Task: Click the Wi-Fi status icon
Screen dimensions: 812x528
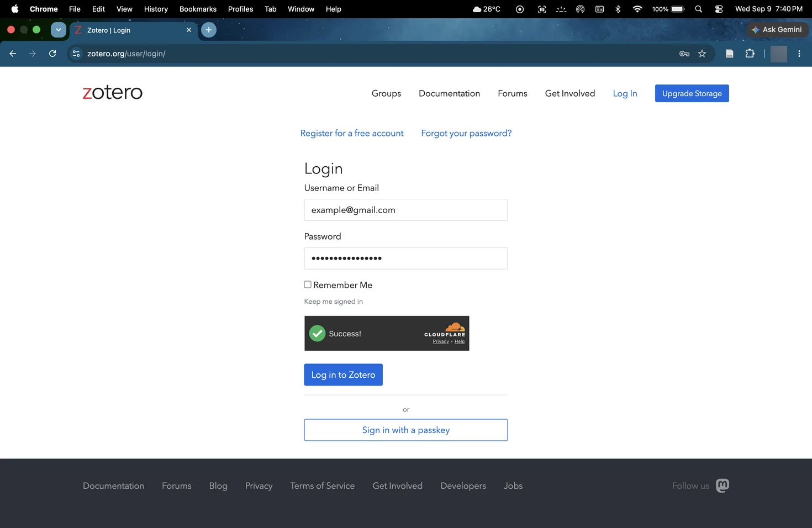Action: (x=637, y=9)
